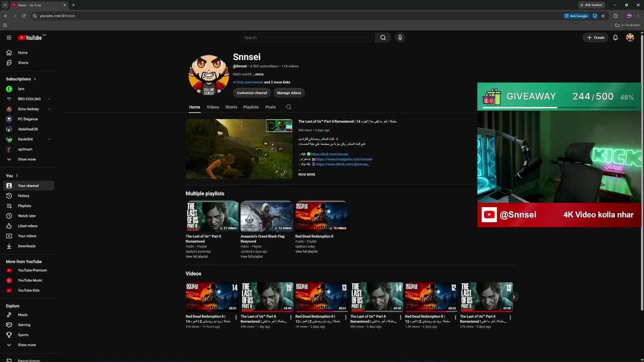Viewport: 644px width, 362px height.
Task: Start voice search with the microphone
Action: (x=400, y=38)
